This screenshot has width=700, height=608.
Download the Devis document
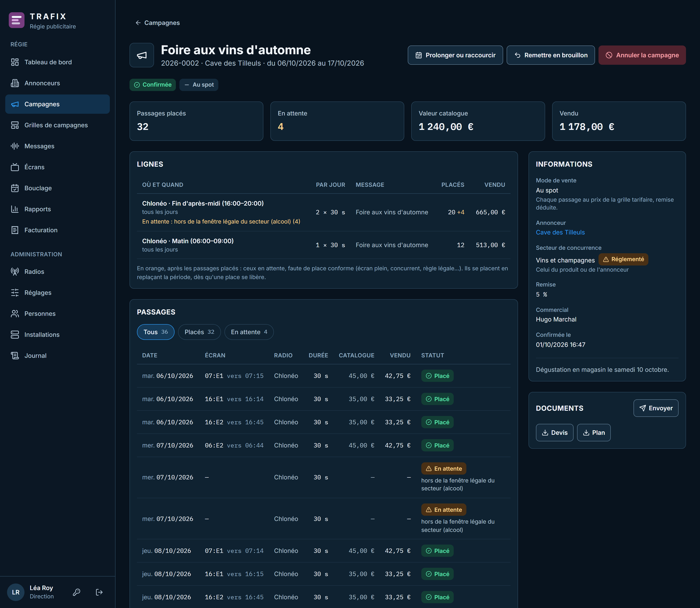pyautogui.click(x=555, y=433)
